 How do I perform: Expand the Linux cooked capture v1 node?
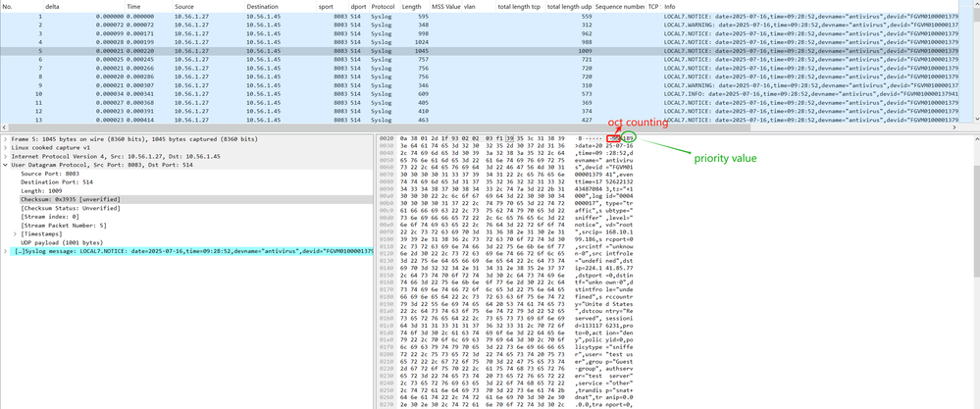[6, 147]
